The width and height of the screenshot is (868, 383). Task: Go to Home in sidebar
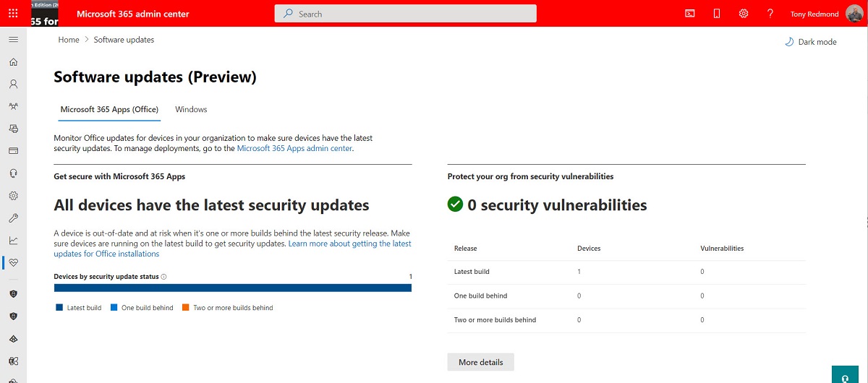13,62
